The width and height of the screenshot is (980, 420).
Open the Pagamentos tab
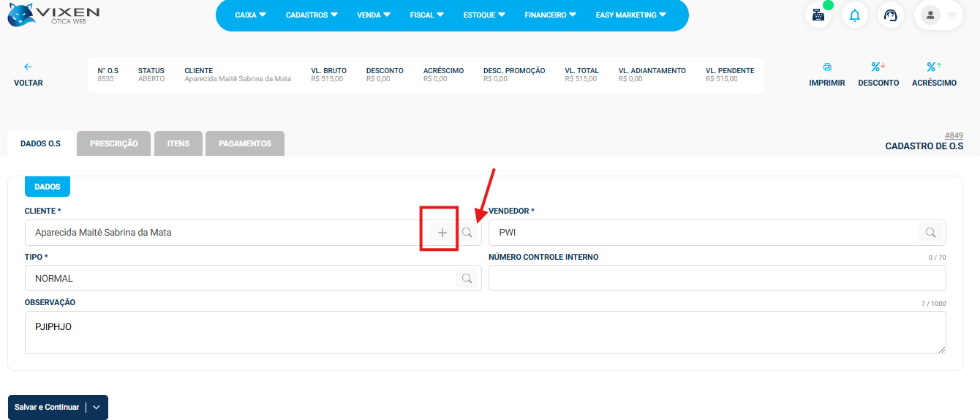(x=244, y=144)
